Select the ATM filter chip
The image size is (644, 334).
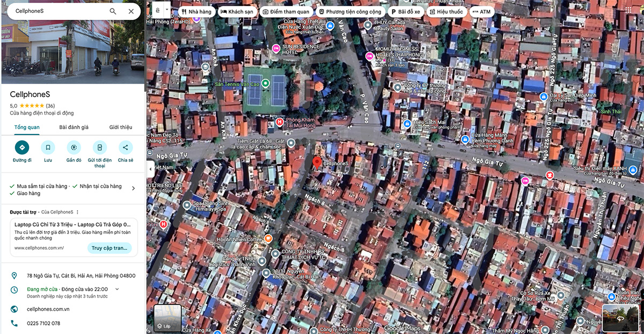[481, 11]
